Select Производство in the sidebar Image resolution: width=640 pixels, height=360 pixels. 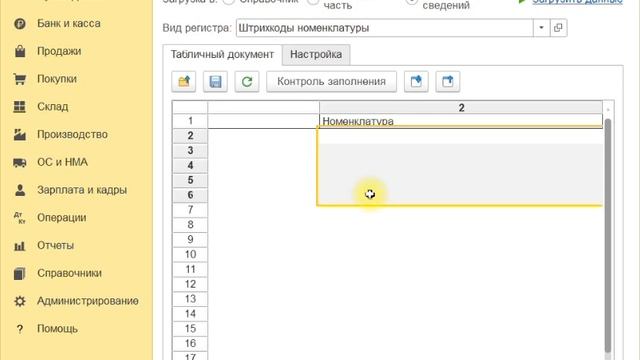pos(72,134)
